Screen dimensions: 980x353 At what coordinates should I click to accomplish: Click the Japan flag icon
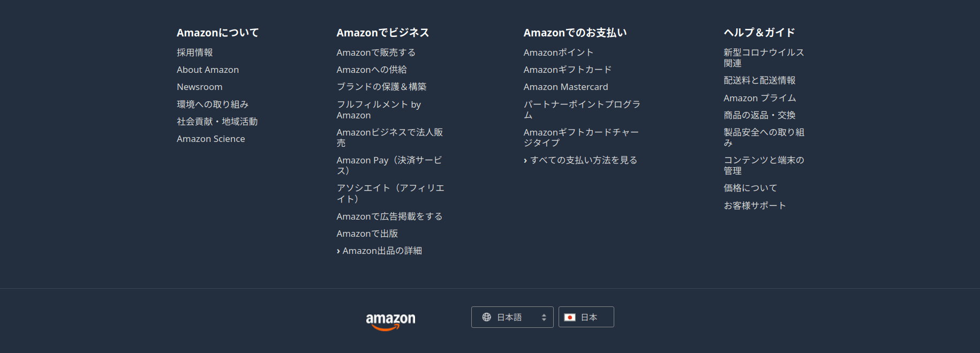click(x=570, y=318)
